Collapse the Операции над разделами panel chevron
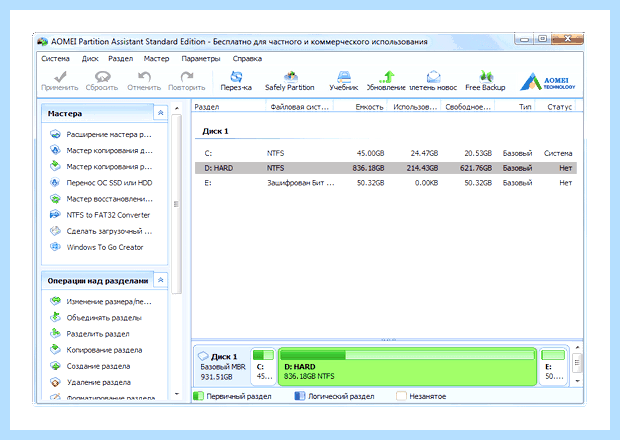This screenshot has width=620, height=440. [161, 280]
